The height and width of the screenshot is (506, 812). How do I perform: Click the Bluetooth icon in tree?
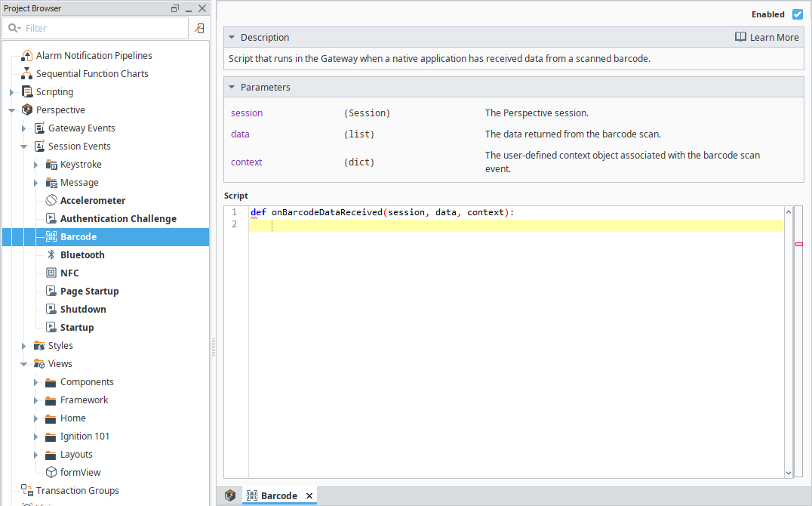(51, 255)
